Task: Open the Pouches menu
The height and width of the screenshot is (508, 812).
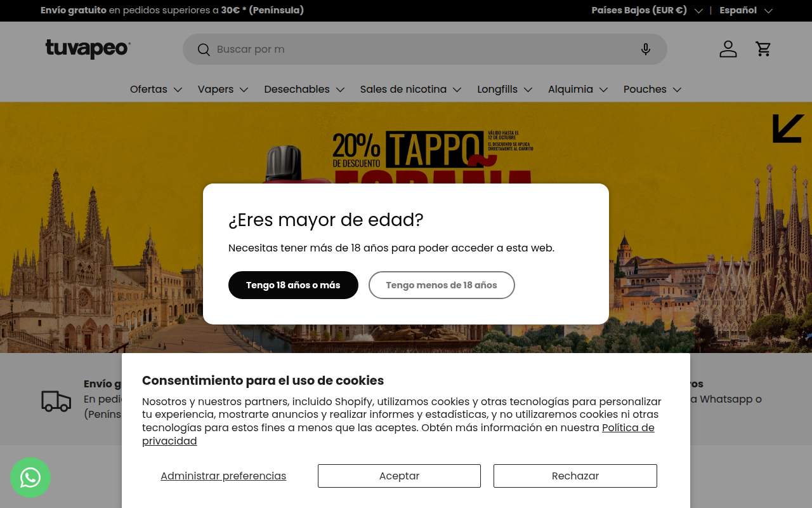Action: (x=652, y=90)
